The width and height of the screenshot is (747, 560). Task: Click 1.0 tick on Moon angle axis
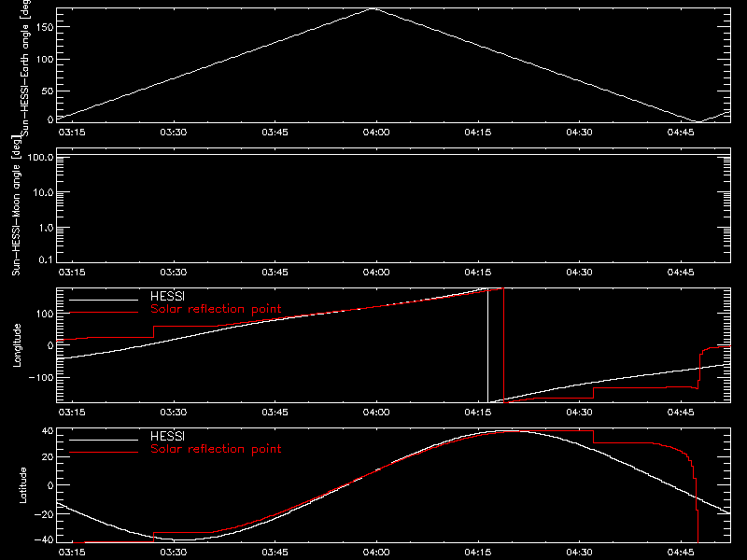(x=46, y=228)
